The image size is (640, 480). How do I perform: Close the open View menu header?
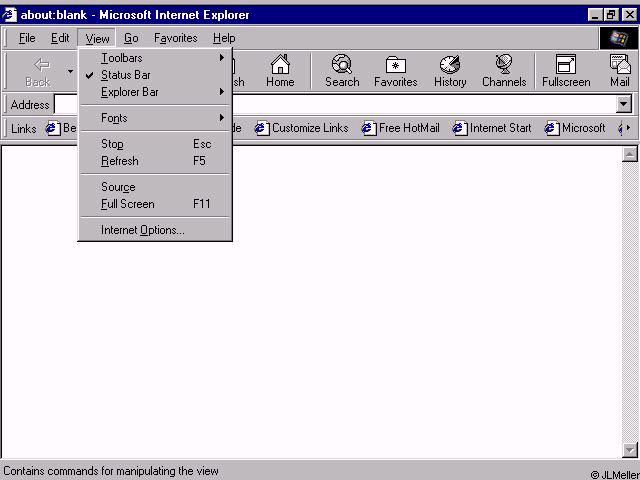(97, 38)
